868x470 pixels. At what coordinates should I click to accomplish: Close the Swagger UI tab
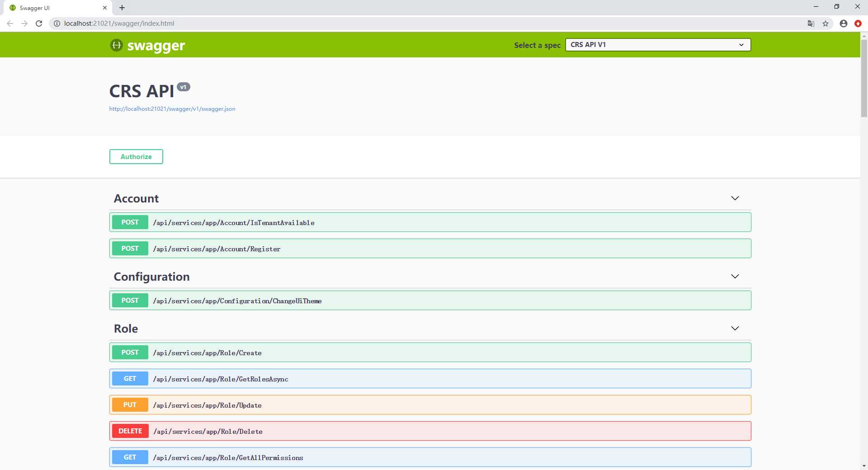pyautogui.click(x=105, y=8)
